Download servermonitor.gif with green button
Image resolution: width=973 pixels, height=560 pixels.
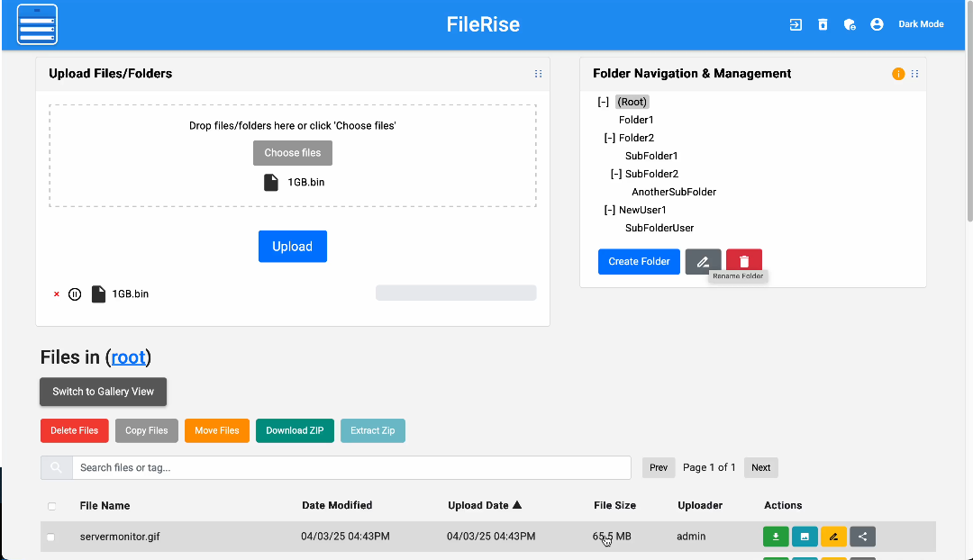(x=776, y=537)
